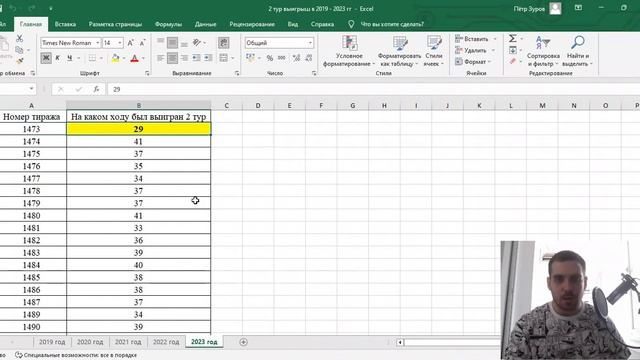Open the Форматировать как таблицу dropdown

(399, 51)
